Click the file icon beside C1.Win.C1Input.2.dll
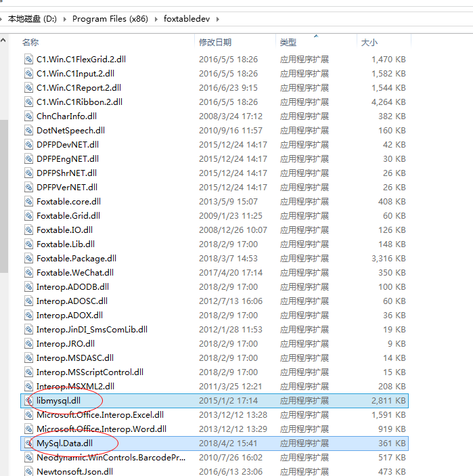Screen dimensions: 473x476 tap(28, 73)
